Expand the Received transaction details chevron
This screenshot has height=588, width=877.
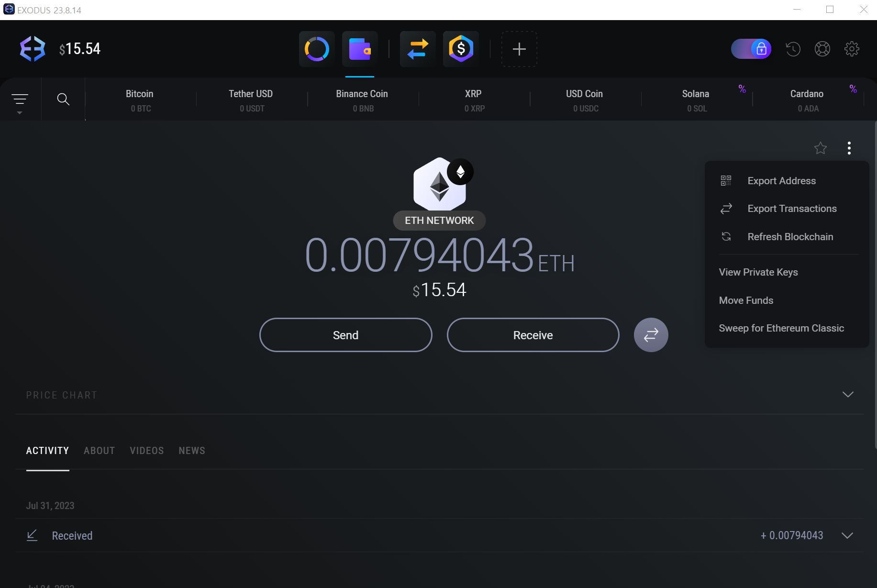[x=847, y=535]
